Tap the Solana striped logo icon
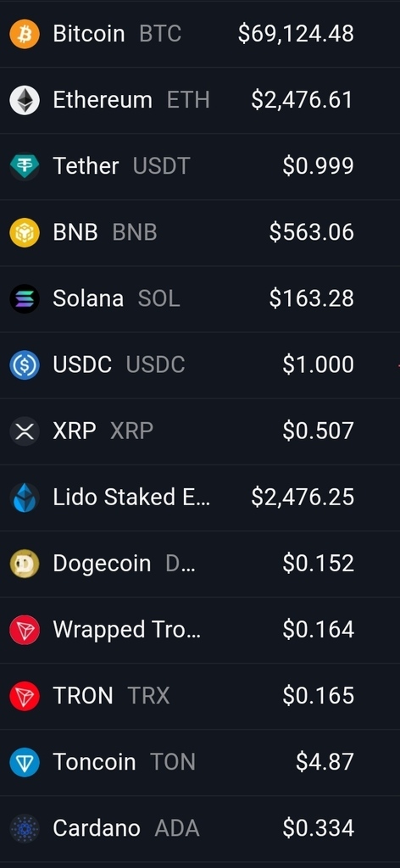The height and width of the screenshot is (868, 400). (25, 298)
